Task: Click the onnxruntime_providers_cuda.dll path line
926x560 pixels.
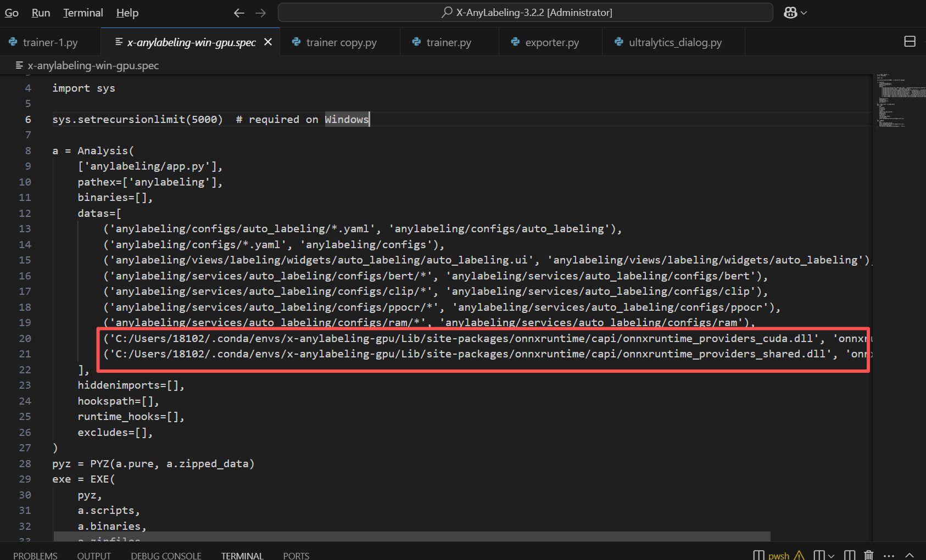Action: (487, 338)
